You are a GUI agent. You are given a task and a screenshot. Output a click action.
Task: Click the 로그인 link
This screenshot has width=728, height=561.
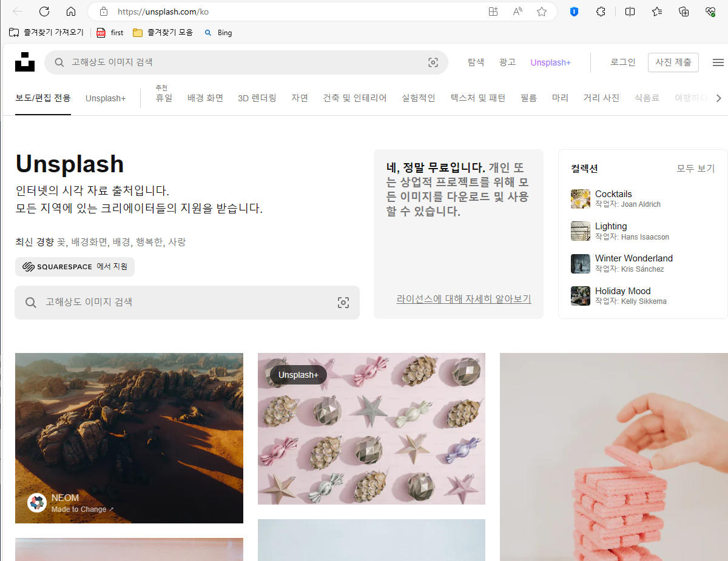click(x=623, y=62)
